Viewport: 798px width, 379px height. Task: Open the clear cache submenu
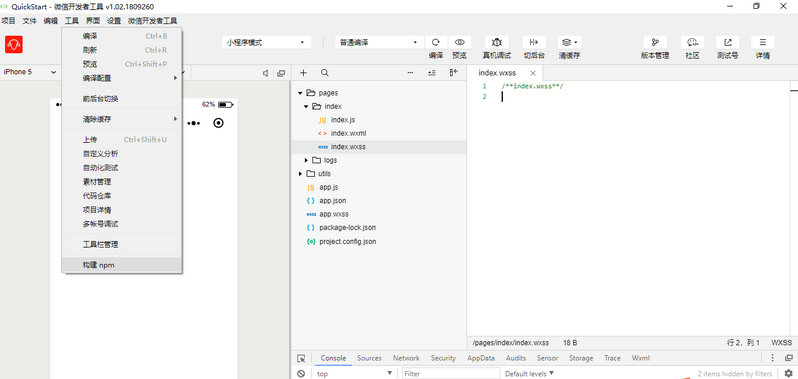pyautogui.click(x=122, y=119)
